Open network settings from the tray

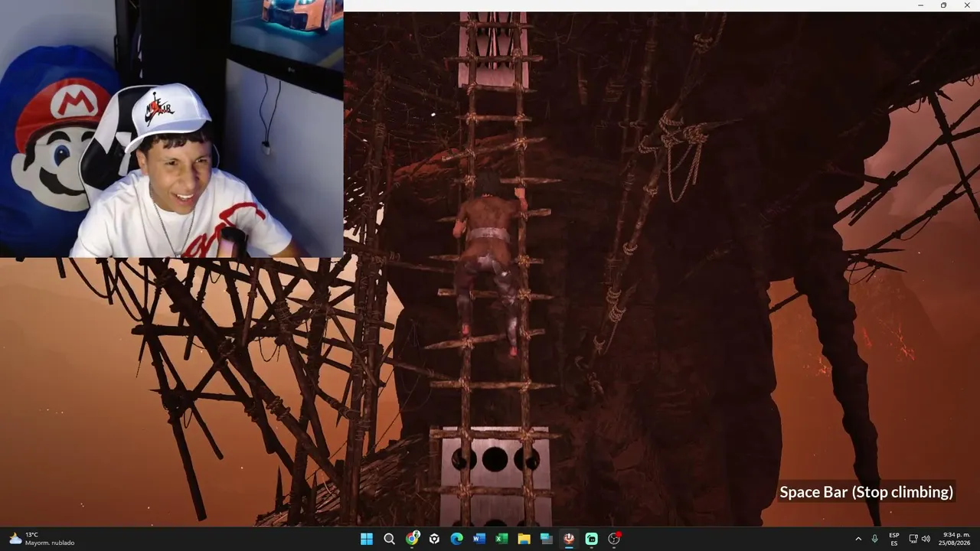913,539
